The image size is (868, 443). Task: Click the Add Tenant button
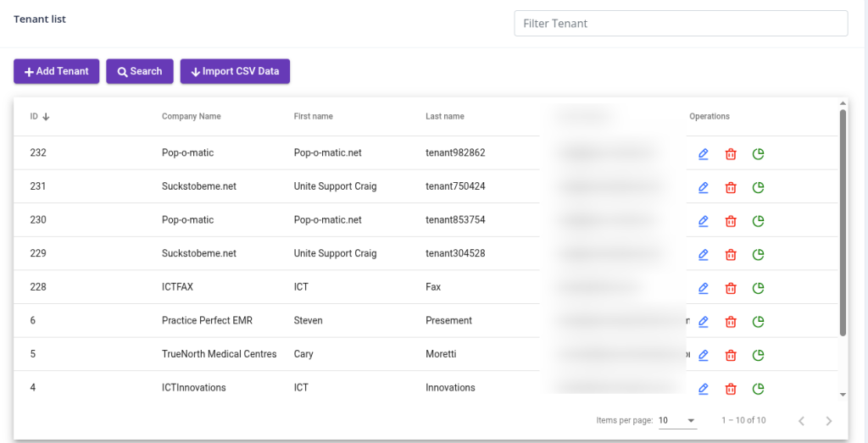coord(57,71)
